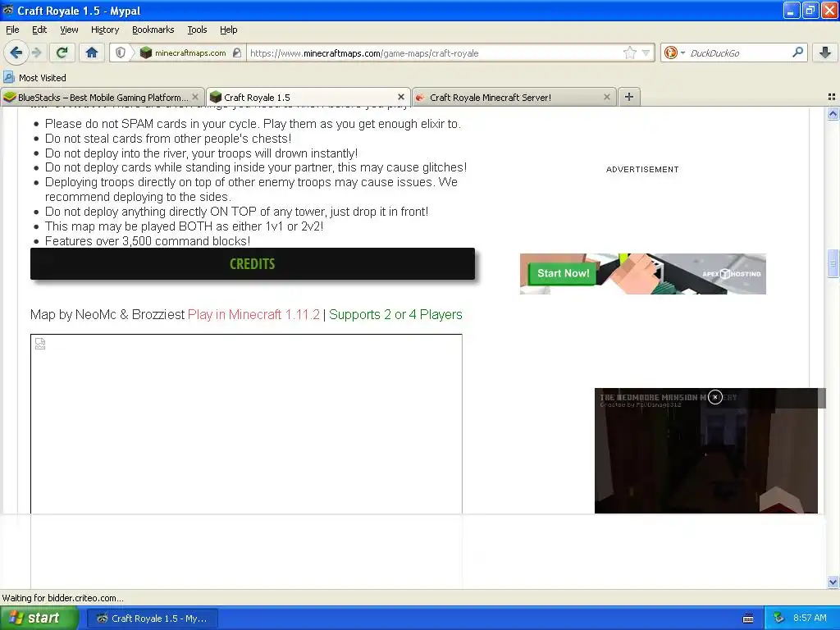
Task: Click the system tray network icon
Action: [x=778, y=619]
